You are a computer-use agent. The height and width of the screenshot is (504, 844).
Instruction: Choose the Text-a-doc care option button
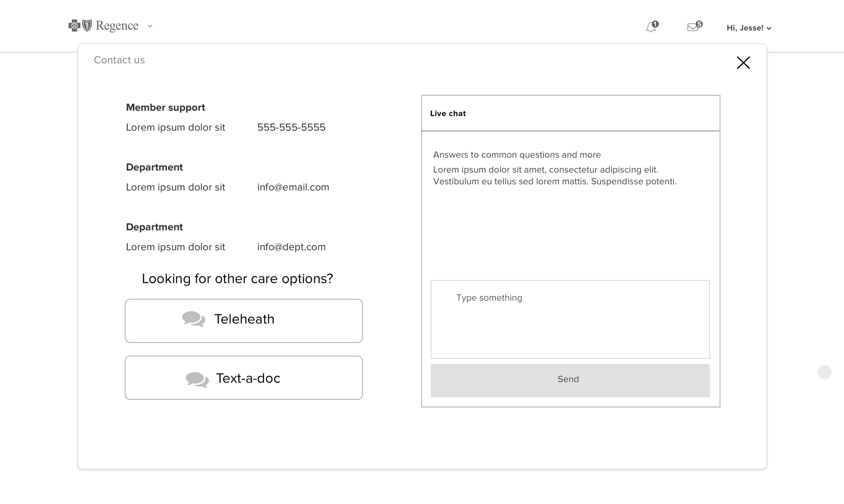243,378
